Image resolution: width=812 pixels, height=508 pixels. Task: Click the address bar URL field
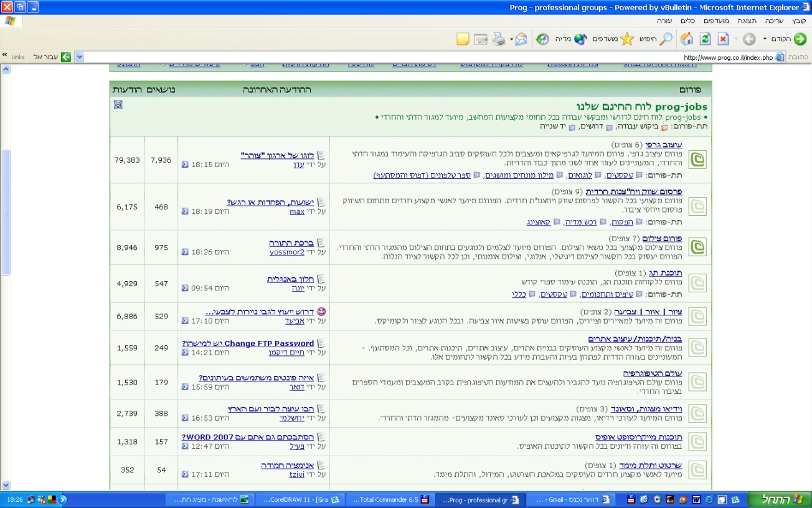428,57
